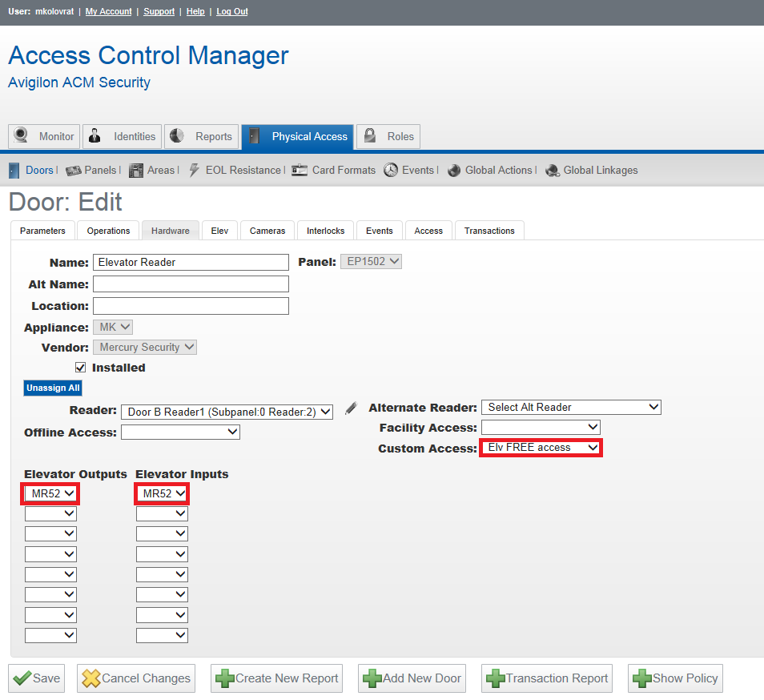Open the first Elevator Outputs MR52 dropdown
Image resolution: width=764 pixels, height=700 pixels.
pos(50,493)
